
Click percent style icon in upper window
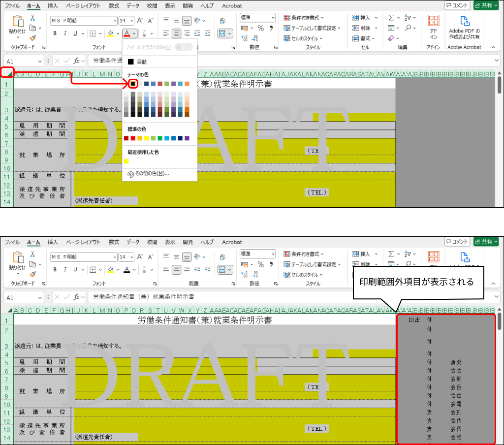tap(261, 28)
